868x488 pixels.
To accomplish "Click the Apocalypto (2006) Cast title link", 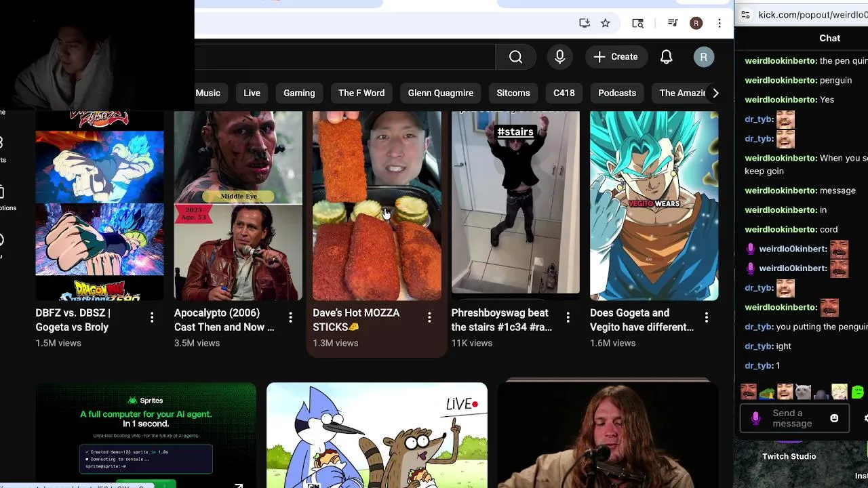I will 224,320.
